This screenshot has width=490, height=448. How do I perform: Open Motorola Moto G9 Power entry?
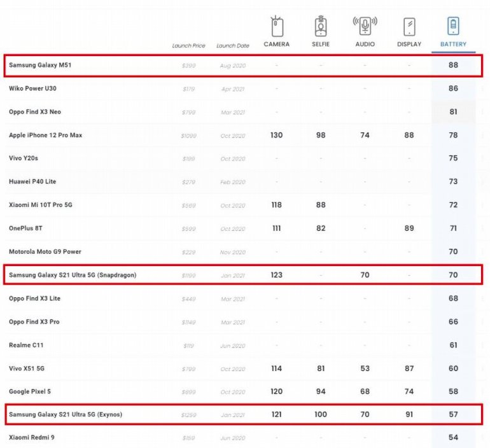pos(45,252)
